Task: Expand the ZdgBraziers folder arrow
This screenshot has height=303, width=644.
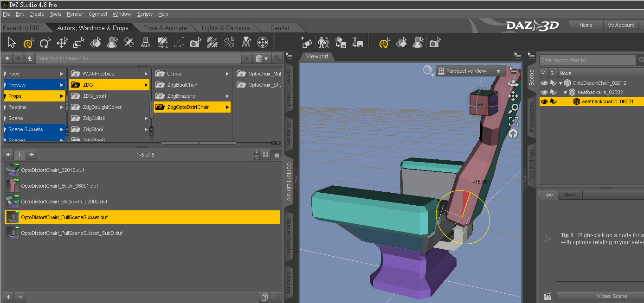Action: tap(227, 96)
